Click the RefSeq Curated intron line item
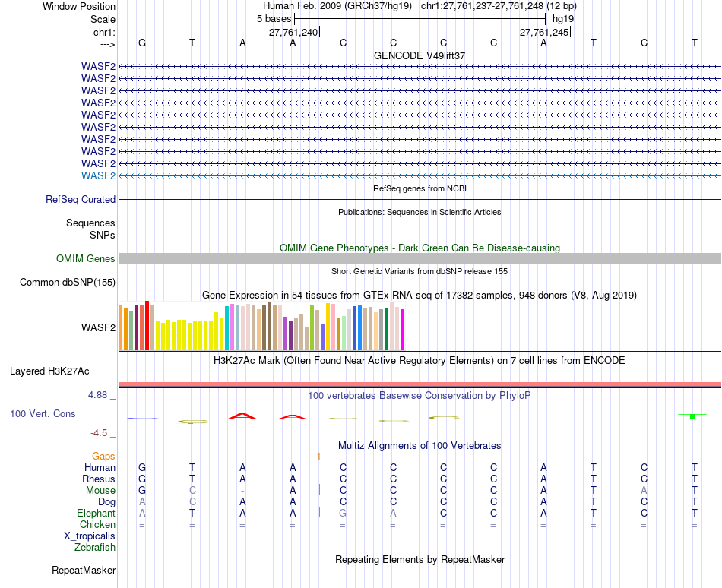The width and height of the screenshot is (722, 588). 420,200
